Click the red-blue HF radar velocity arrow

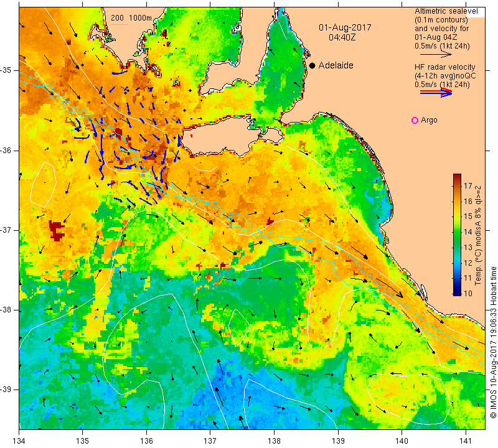[x=436, y=93]
